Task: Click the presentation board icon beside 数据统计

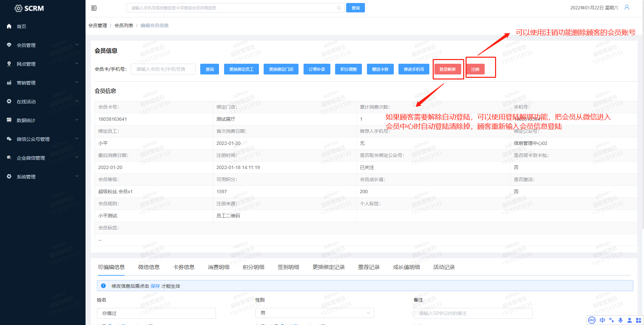Action: [9, 120]
